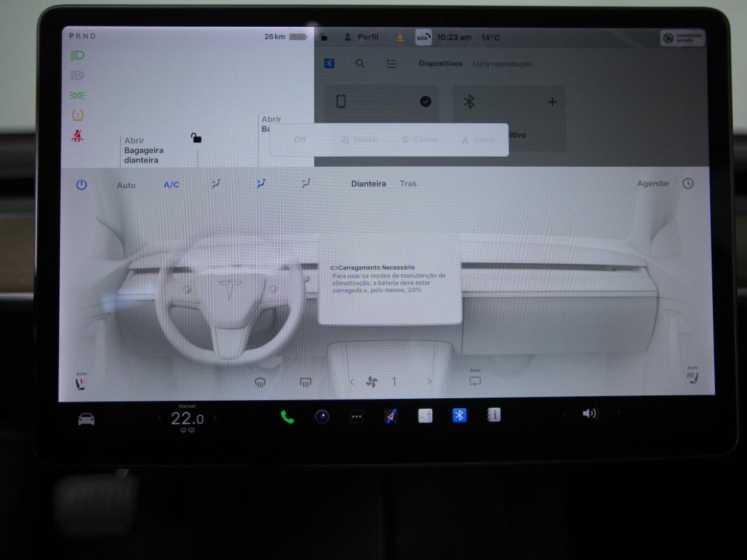Toggle the climate power button
The width and height of the screenshot is (747, 560).
click(x=82, y=185)
